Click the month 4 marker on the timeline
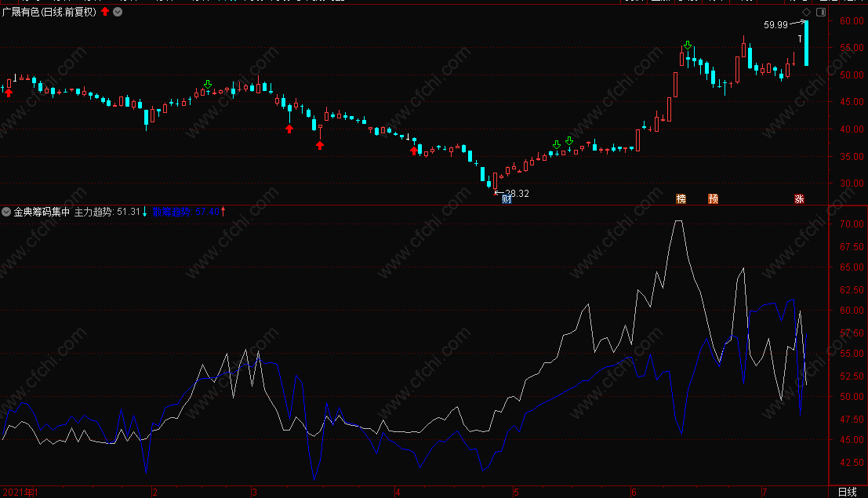The width and height of the screenshot is (868, 498). click(x=398, y=493)
